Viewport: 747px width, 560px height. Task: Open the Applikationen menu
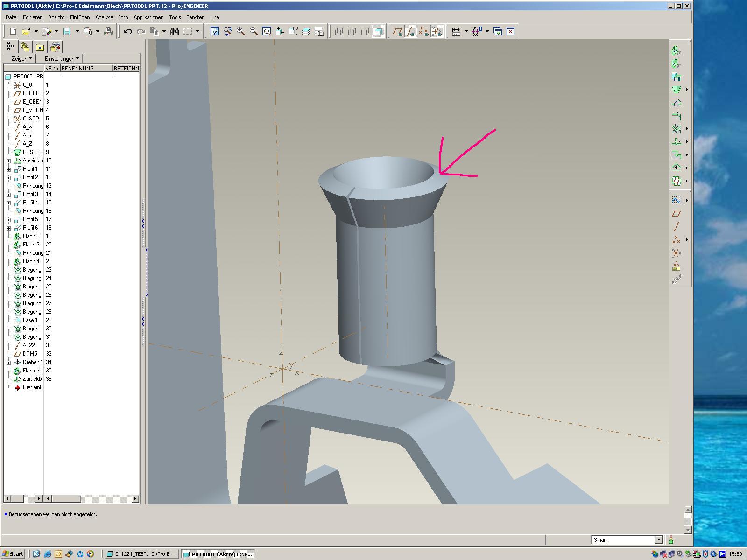click(148, 17)
